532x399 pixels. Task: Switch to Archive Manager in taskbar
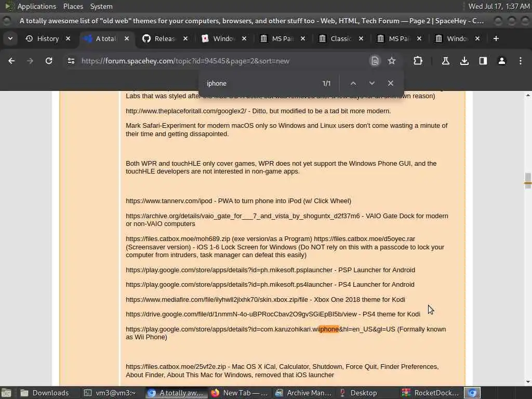(303, 393)
